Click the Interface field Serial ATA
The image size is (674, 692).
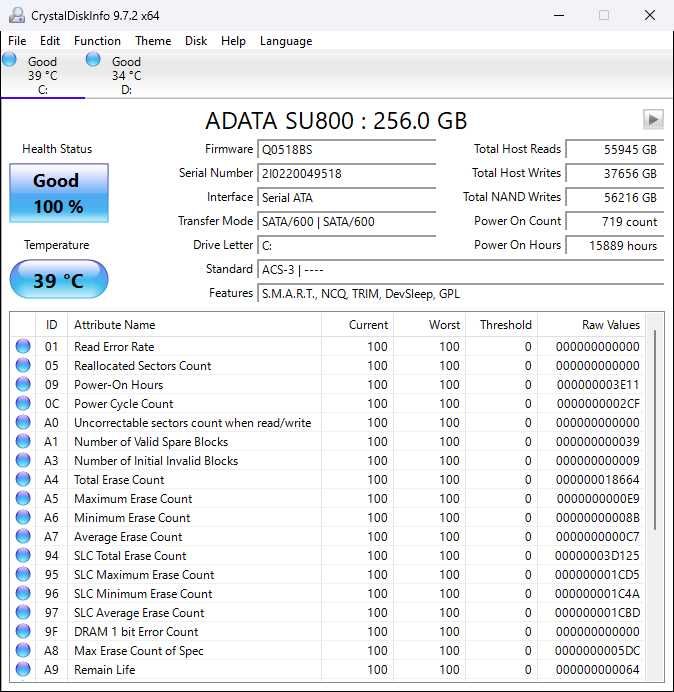346,197
